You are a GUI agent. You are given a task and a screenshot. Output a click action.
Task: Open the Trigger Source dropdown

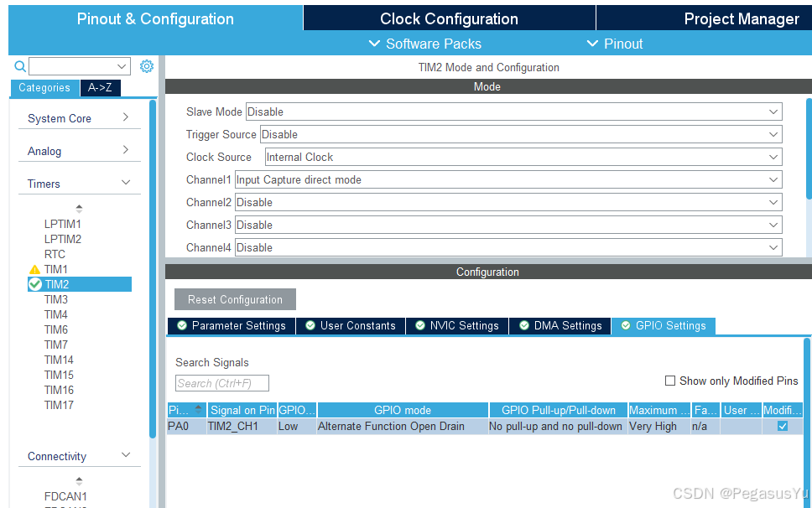tap(521, 134)
